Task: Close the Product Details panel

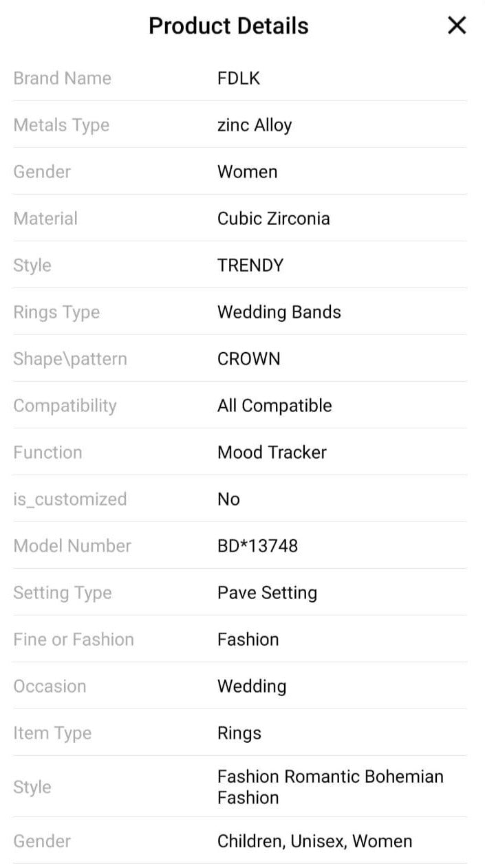Action: coord(457,26)
